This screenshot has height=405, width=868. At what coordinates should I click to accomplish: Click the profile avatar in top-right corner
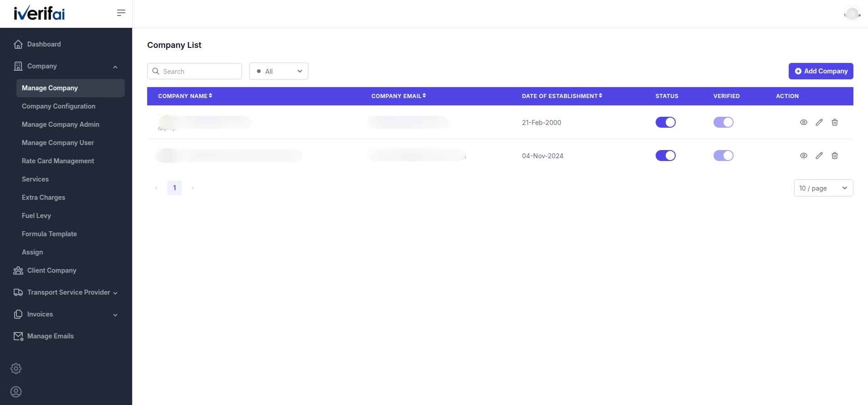click(x=852, y=14)
